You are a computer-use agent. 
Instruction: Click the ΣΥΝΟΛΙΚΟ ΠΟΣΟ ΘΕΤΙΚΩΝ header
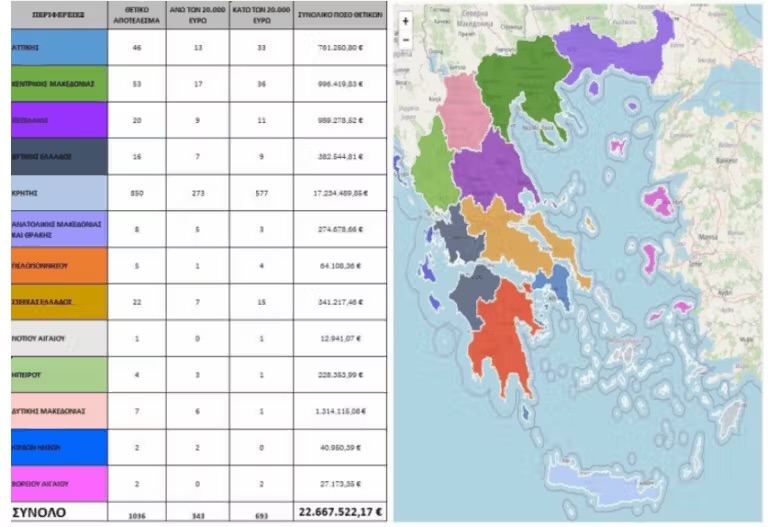(x=339, y=16)
